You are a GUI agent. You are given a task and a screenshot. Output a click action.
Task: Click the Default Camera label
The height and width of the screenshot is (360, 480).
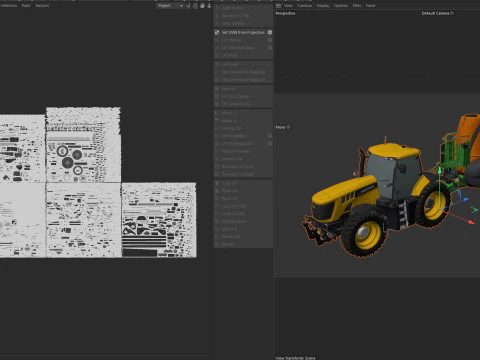pos(435,13)
